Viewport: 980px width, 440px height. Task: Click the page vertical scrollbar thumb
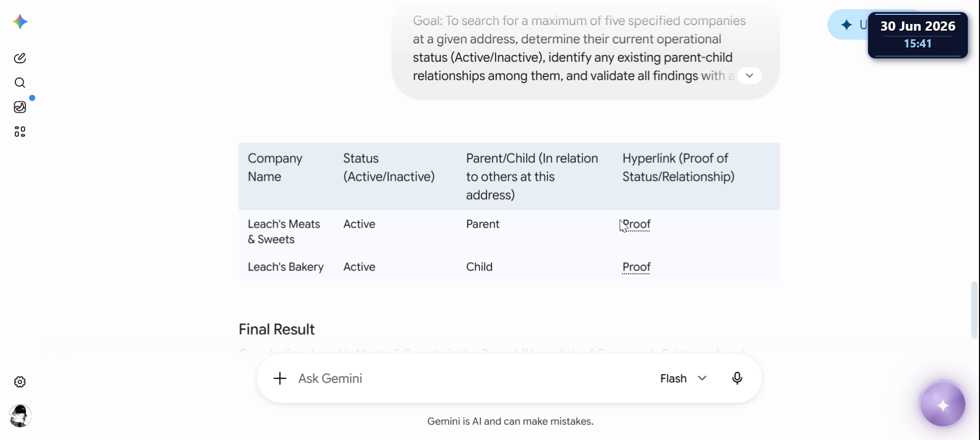(x=974, y=310)
